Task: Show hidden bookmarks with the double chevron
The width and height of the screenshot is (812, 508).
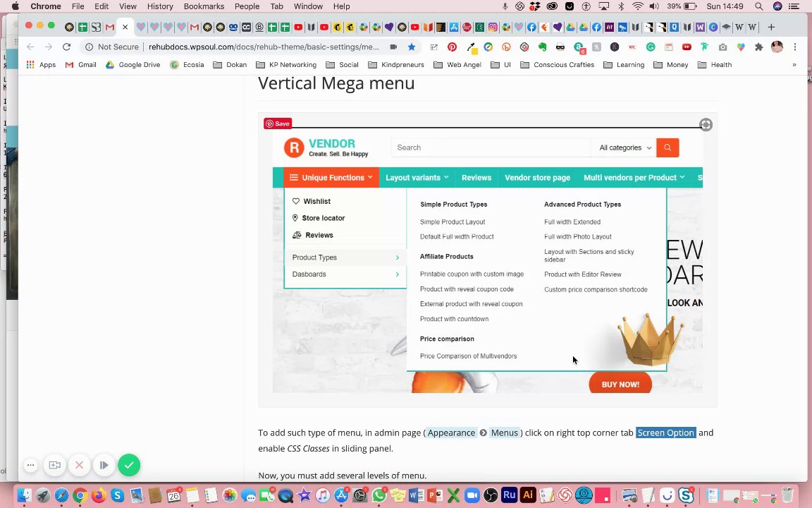Action: (x=794, y=65)
